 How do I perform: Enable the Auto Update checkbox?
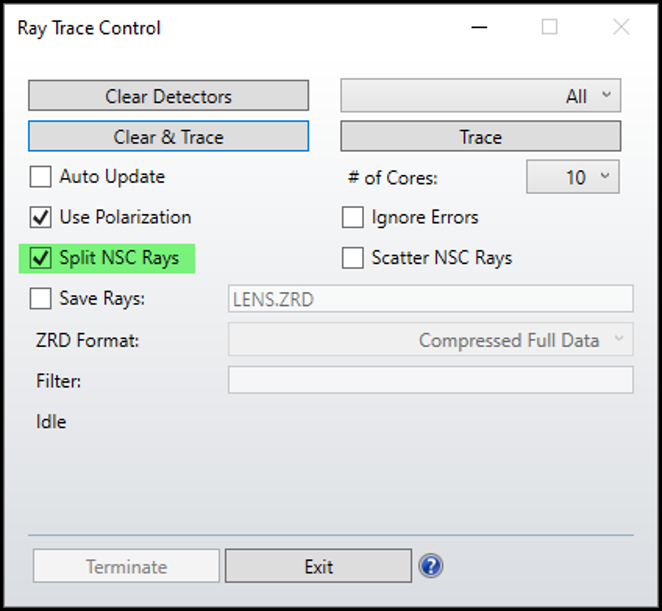coord(41,177)
